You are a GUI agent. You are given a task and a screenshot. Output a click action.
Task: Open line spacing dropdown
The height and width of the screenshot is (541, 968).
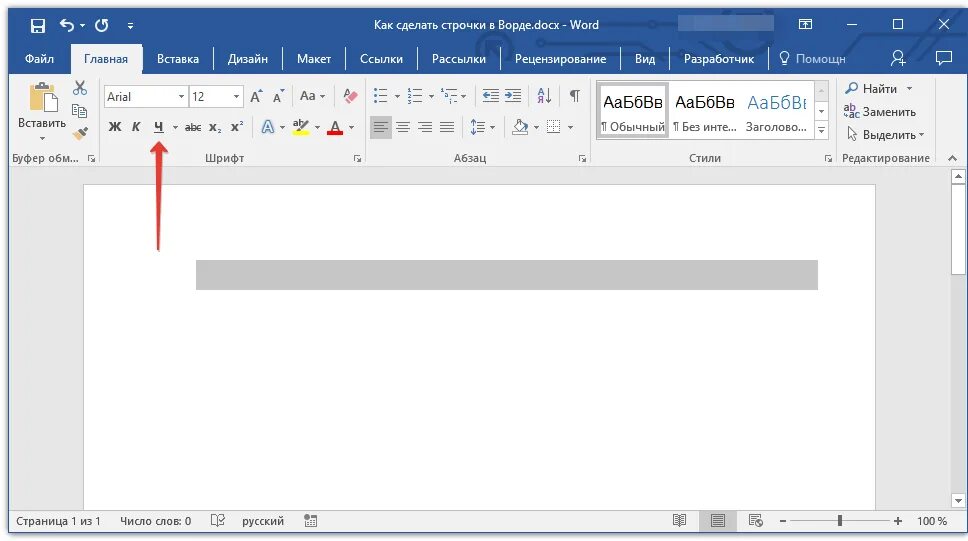tap(482, 127)
